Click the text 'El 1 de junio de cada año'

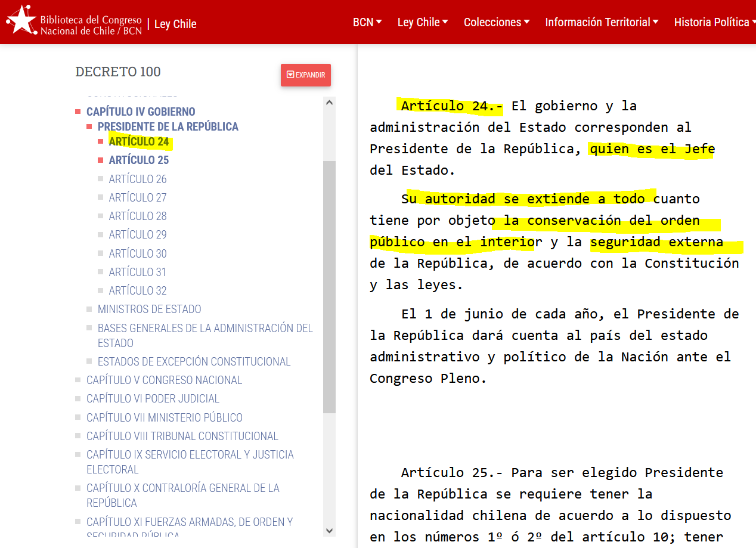(x=499, y=314)
